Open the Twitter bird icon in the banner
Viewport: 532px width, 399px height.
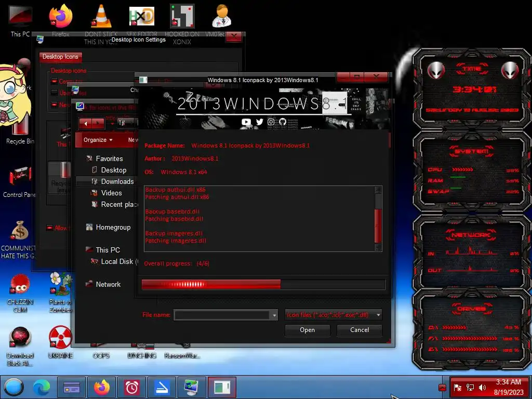(260, 122)
